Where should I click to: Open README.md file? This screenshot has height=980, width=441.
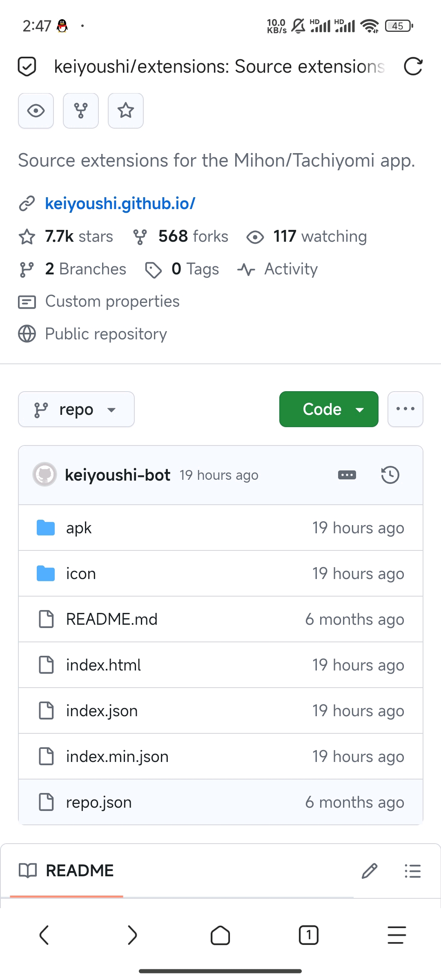111,619
